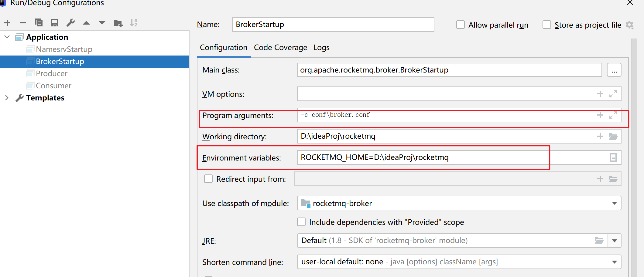Create a new folder for configurations

pyautogui.click(x=118, y=23)
